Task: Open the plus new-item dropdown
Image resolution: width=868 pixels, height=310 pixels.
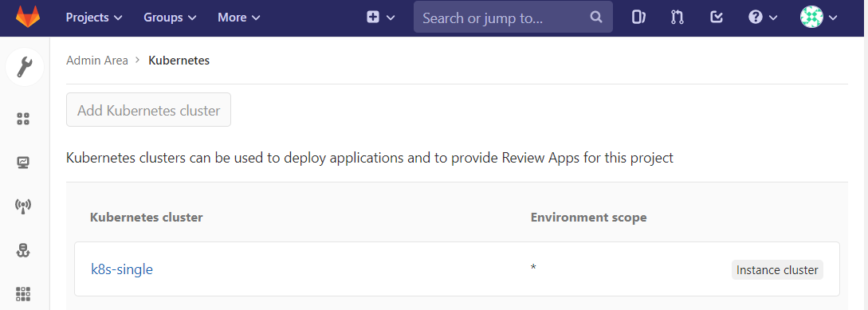Action: tap(381, 18)
